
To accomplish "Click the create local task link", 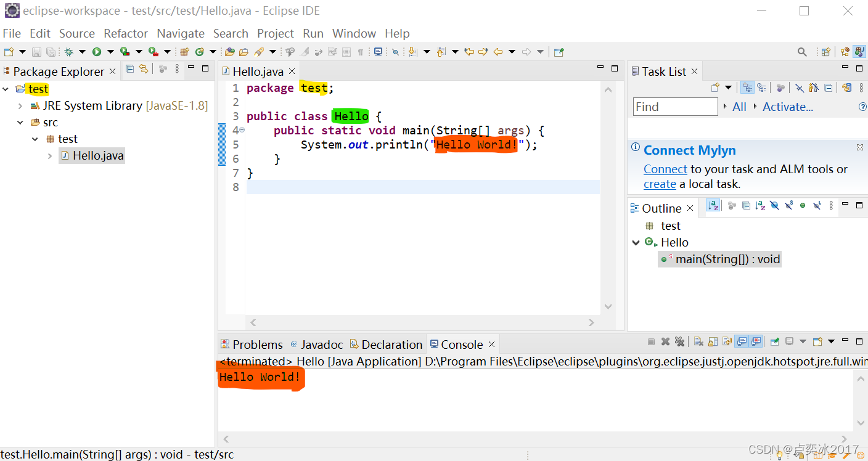I will point(660,184).
